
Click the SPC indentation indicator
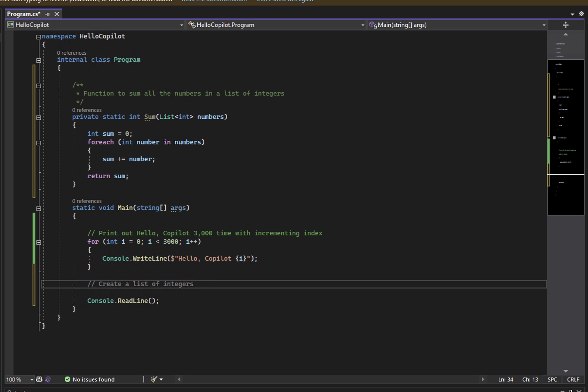tap(552, 379)
